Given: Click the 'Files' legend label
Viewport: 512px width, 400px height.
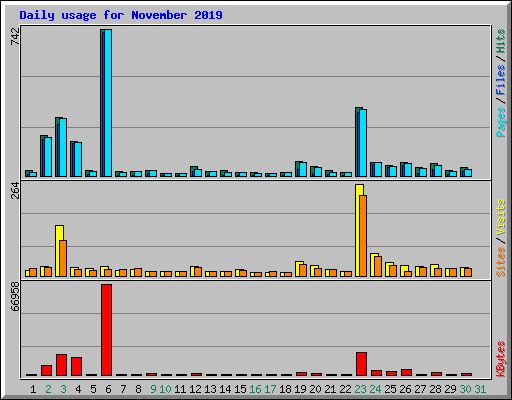Looking at the screenshot, I should tap(500, 79).
